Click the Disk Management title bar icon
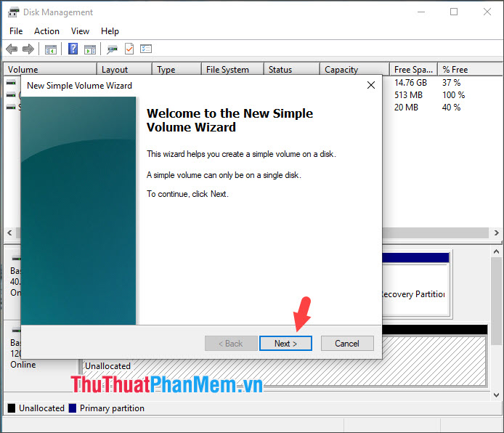The height and width of the screenshot is (433, 504). 14,12
